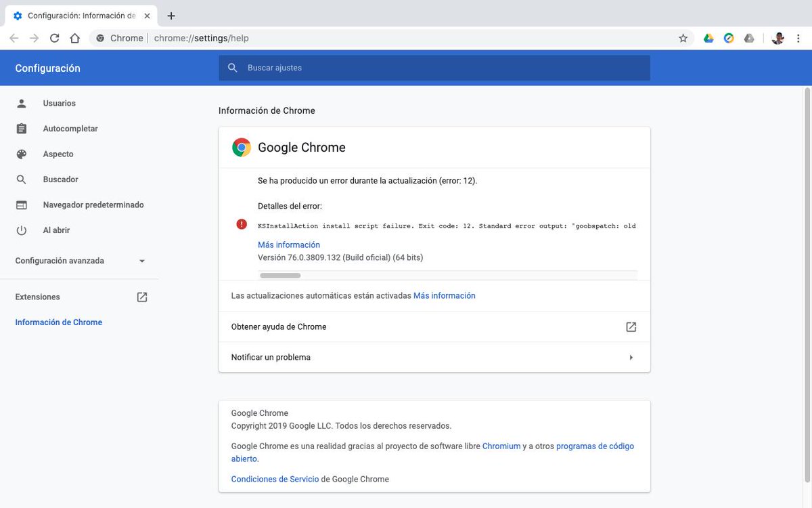Click the Navegador predeterminado window icon
Viewport: 812px width, 508px height.
[x=22, y=205]
